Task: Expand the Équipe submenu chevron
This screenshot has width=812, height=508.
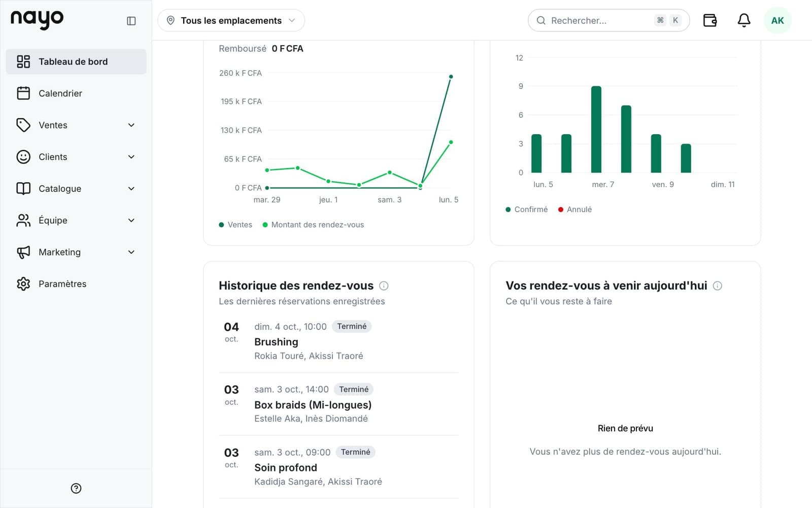Action: (x=131, y=220)
